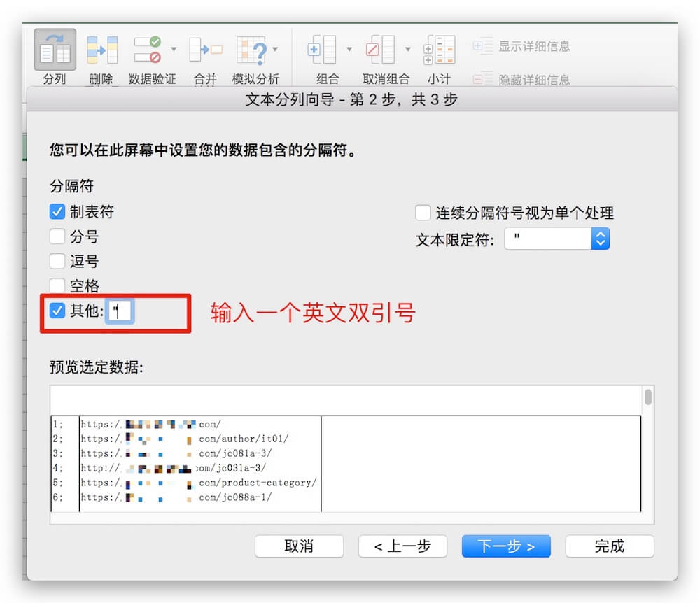
Task: Enable the 分号 delimiter checkbox
Action: tap(57, 236)
